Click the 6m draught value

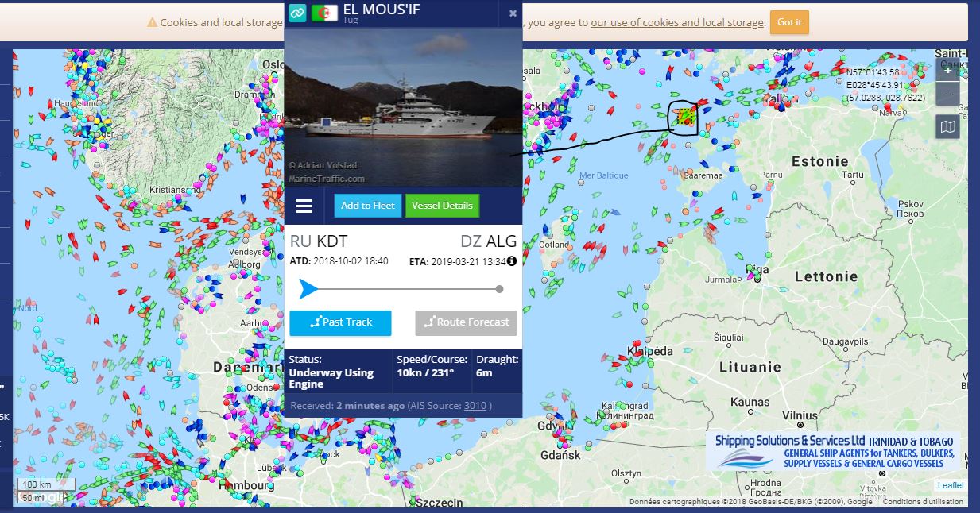click(484, 372)
